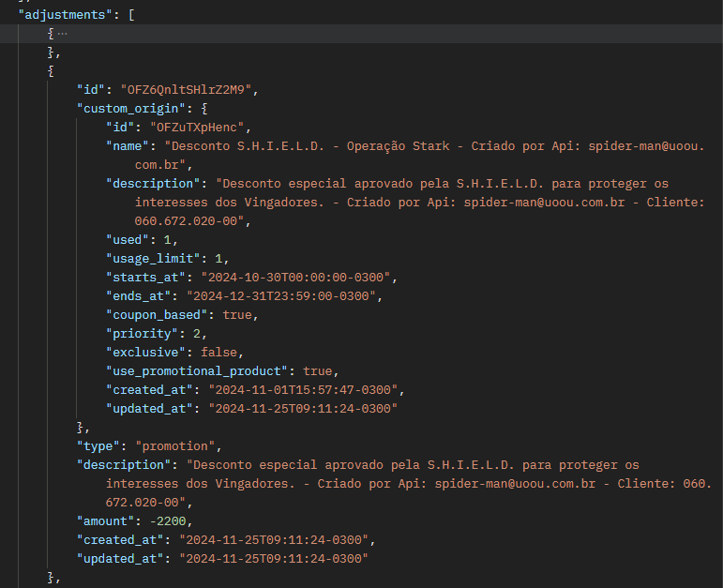Viewport: 723px width, 588px height.
Task: Click "Operação Stark" in the name string
Action: coord(398,146)
